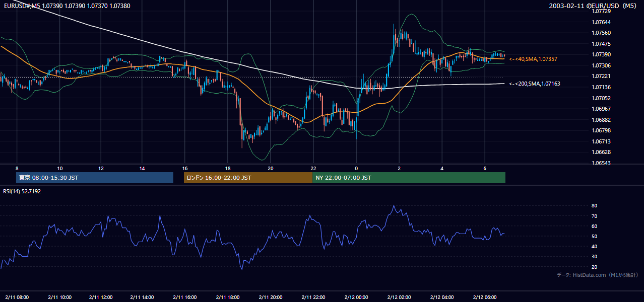Click price level 1.06967 on the price scale
Viewport: 644px width, 302px height.
point(601,109)
